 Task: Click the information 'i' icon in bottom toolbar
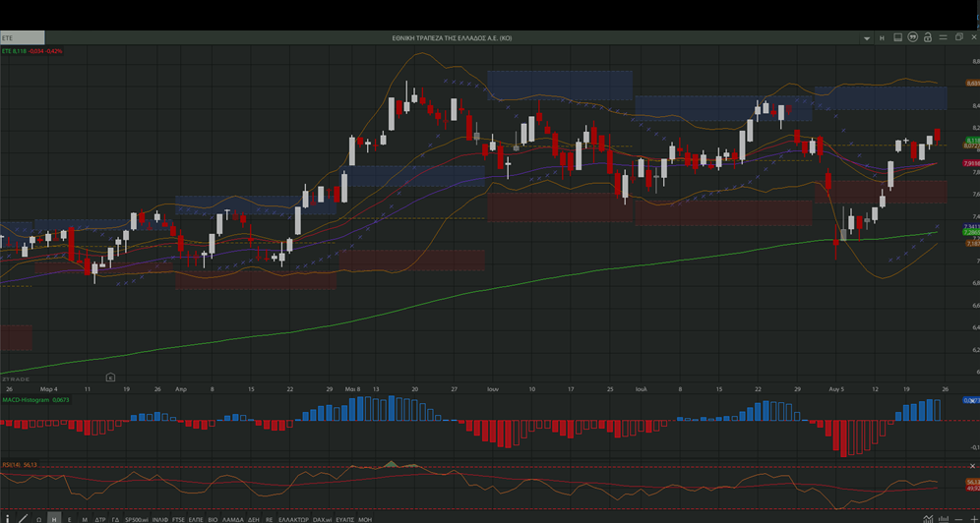pos(8,519)
